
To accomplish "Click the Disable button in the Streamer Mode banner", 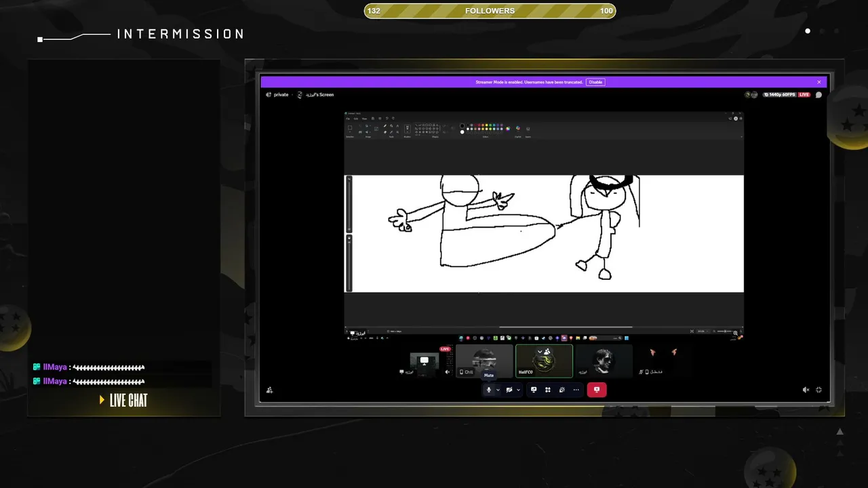I will tap(595, 82).
